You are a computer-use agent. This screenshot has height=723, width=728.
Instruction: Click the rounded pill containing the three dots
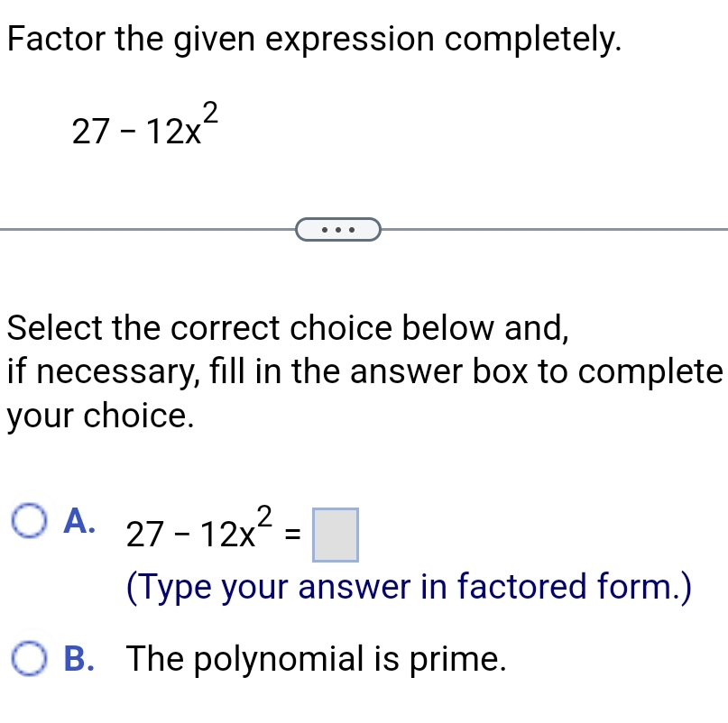click(336, 230)
